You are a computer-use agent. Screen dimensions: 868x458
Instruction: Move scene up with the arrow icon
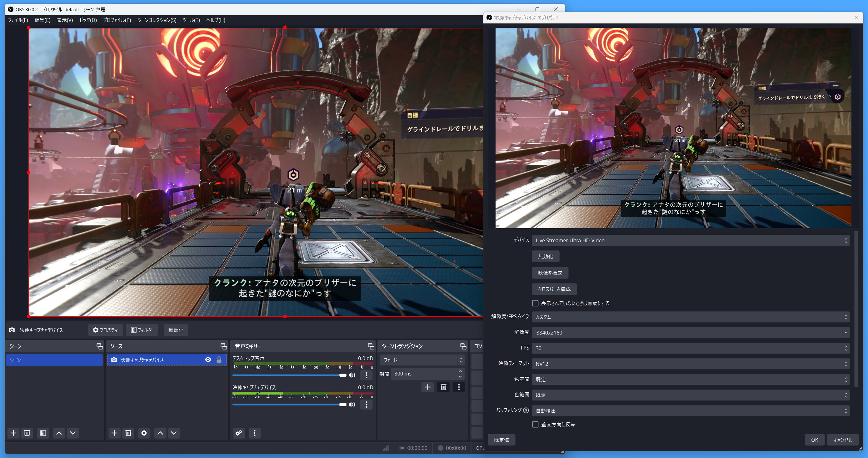coord(59,433)
